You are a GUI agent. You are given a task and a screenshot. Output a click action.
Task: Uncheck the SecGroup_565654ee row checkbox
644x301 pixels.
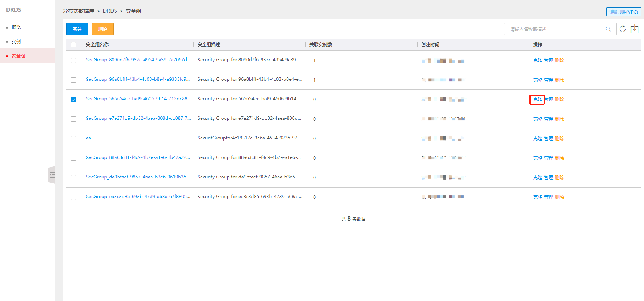[74, 100]
